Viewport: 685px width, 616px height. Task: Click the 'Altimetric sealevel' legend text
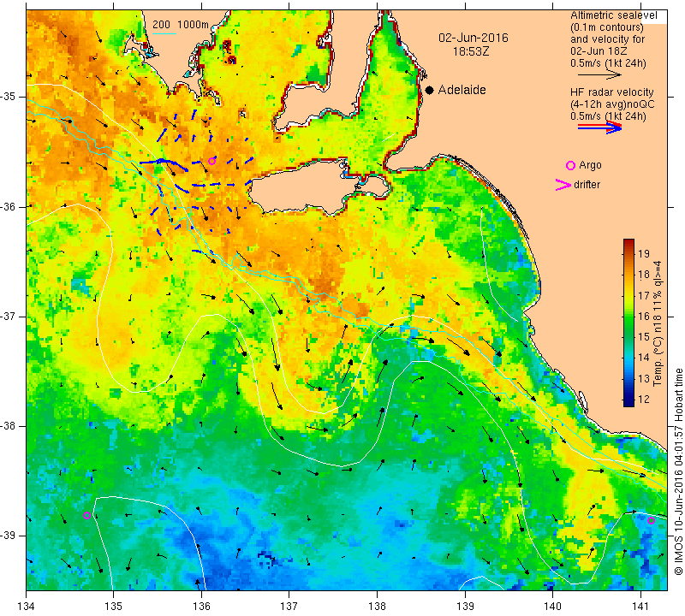click(x=613, y=15)
